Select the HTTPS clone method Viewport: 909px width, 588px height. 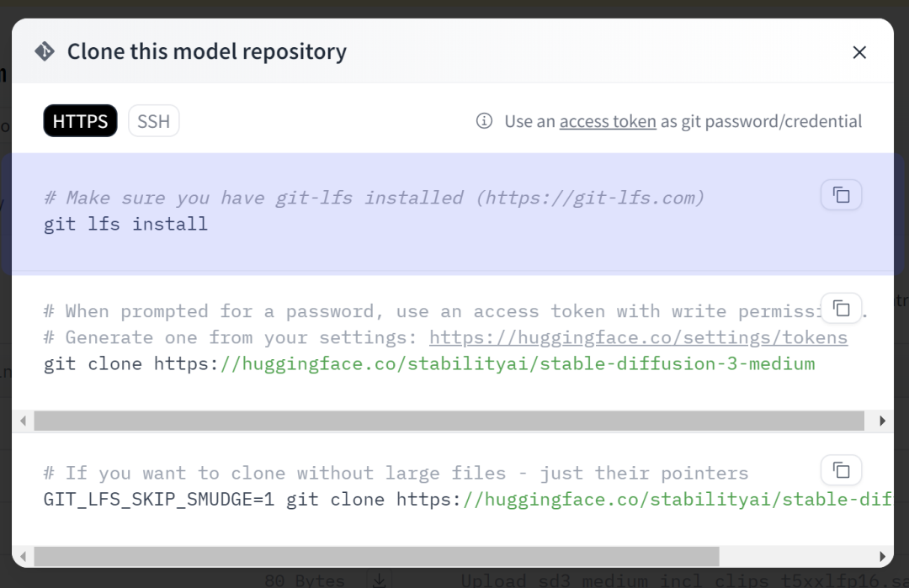click(x=80, y=121)
